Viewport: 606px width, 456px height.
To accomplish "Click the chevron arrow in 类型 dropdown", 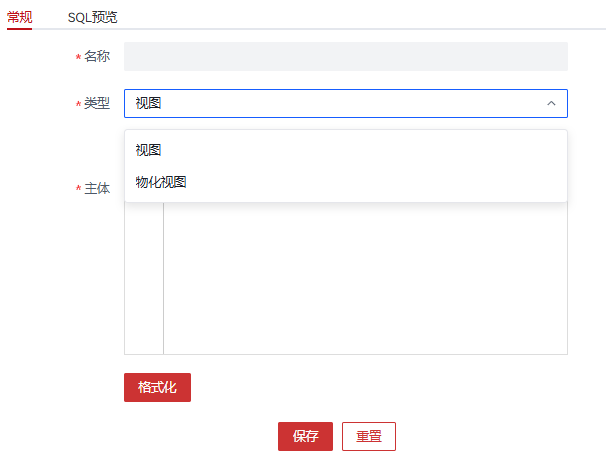I will [550, 104].
